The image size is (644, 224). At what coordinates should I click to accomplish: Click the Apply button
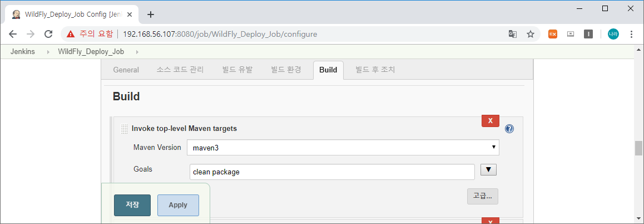tap(178, 205)
